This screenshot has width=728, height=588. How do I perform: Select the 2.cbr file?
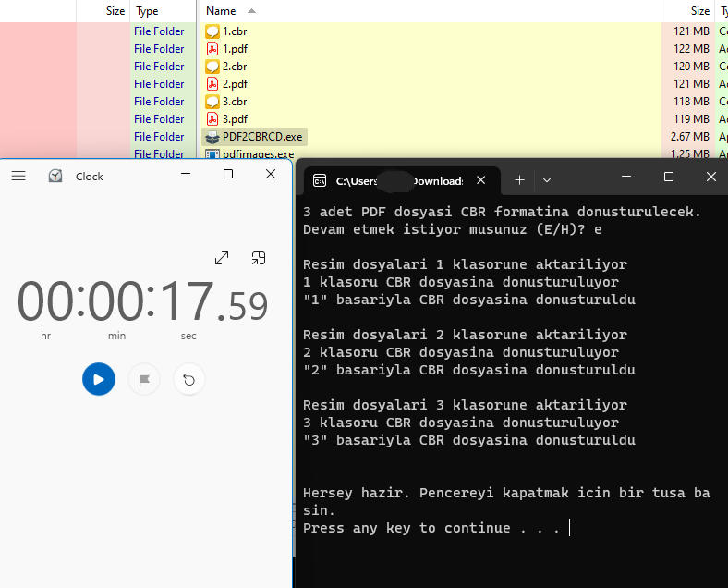pos(235,67)
